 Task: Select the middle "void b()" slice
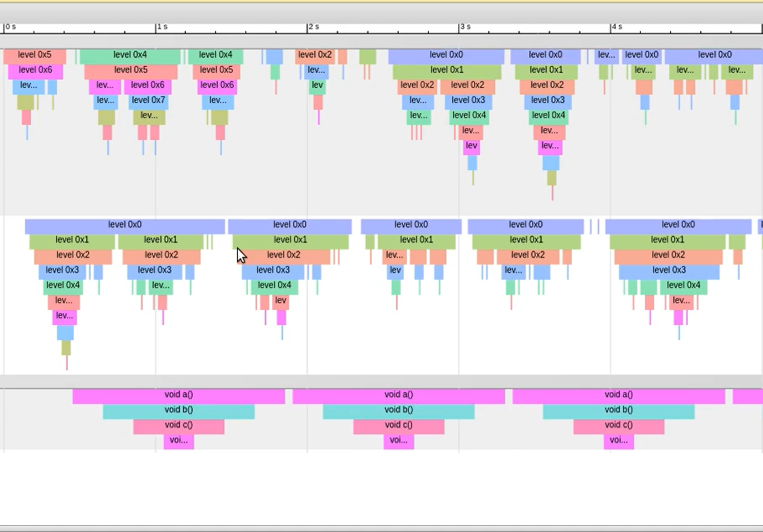pyautogui.click(x=399, y=411)
